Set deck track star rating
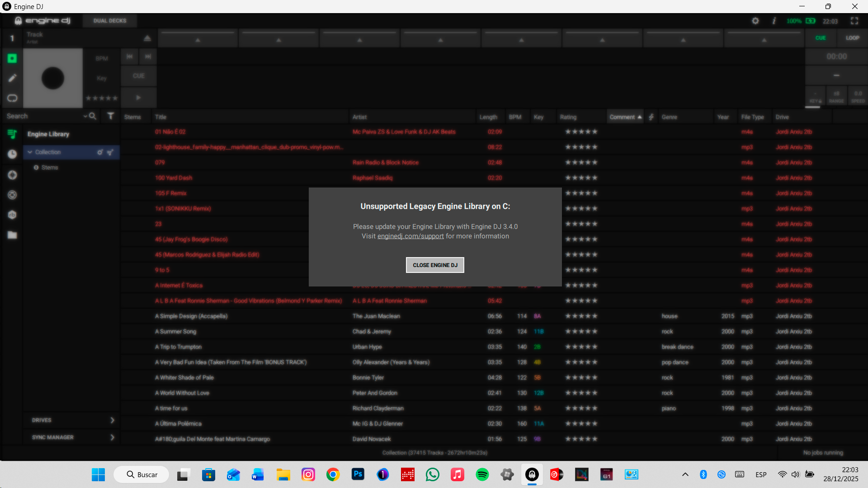This screenshot has width=868, height=488. 102,98
